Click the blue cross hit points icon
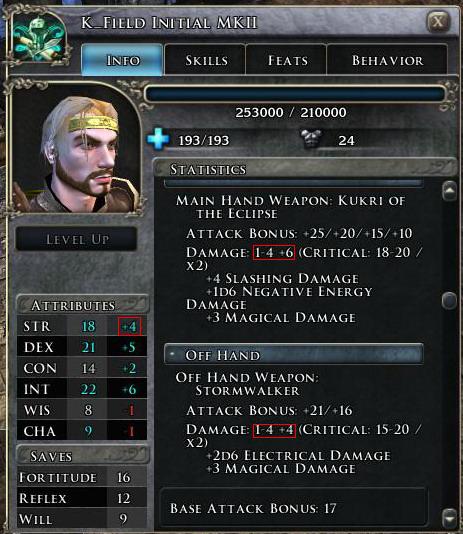Image resolution: width=463 pixels, height=534 pixels. click(158, 139)
